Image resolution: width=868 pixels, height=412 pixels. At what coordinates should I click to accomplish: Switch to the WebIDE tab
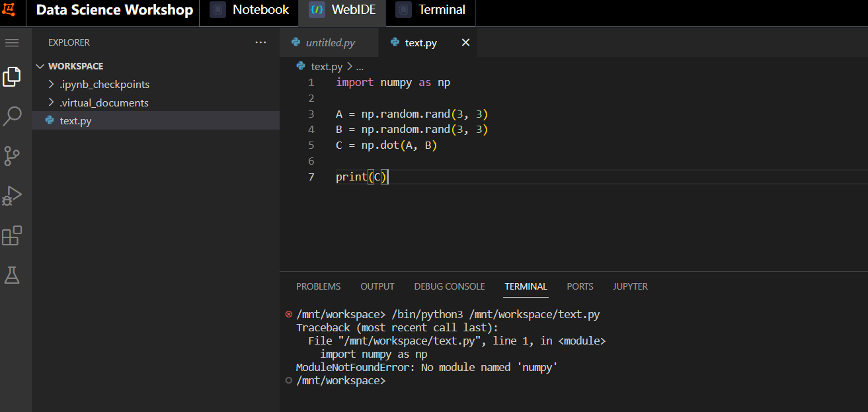342,10
